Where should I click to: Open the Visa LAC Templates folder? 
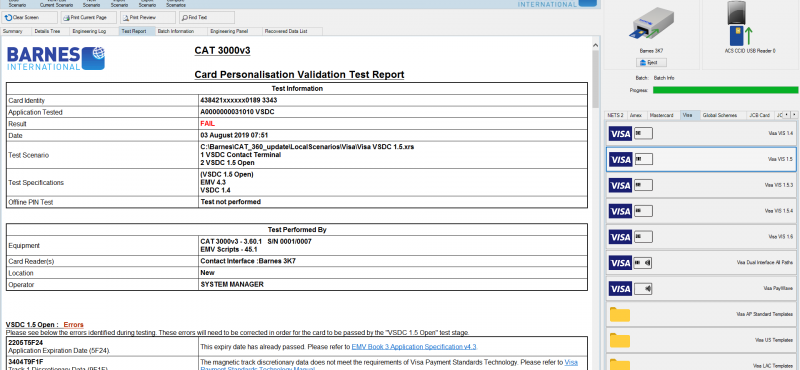tap(701, 363)
